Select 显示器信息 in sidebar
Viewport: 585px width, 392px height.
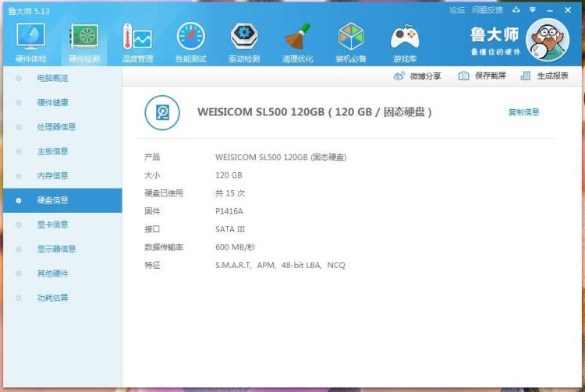(62, 249)
